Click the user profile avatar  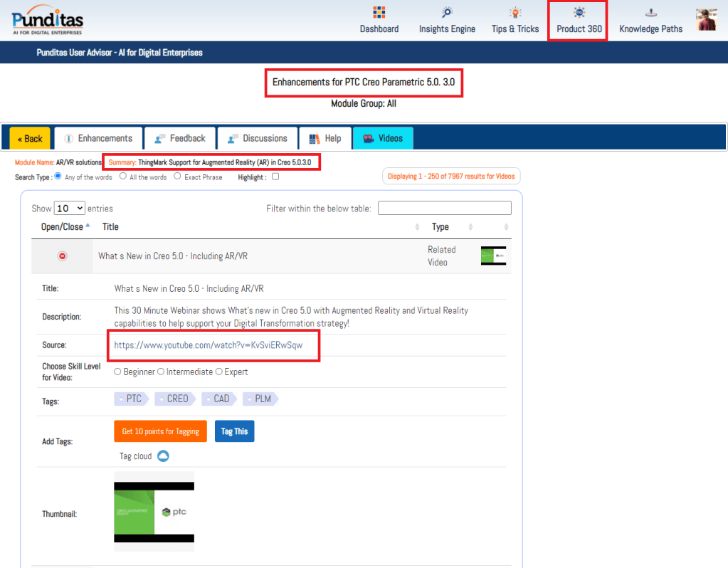click(706, 20)
